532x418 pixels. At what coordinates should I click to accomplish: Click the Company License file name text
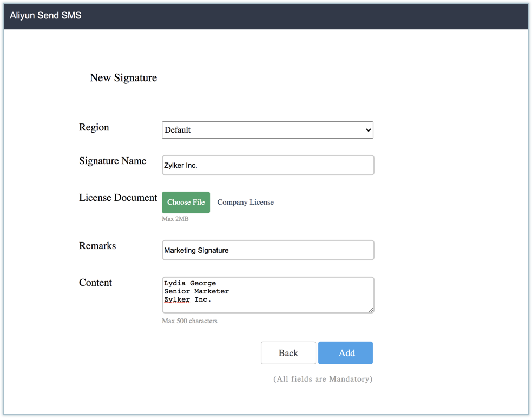[x=245, y=203]
